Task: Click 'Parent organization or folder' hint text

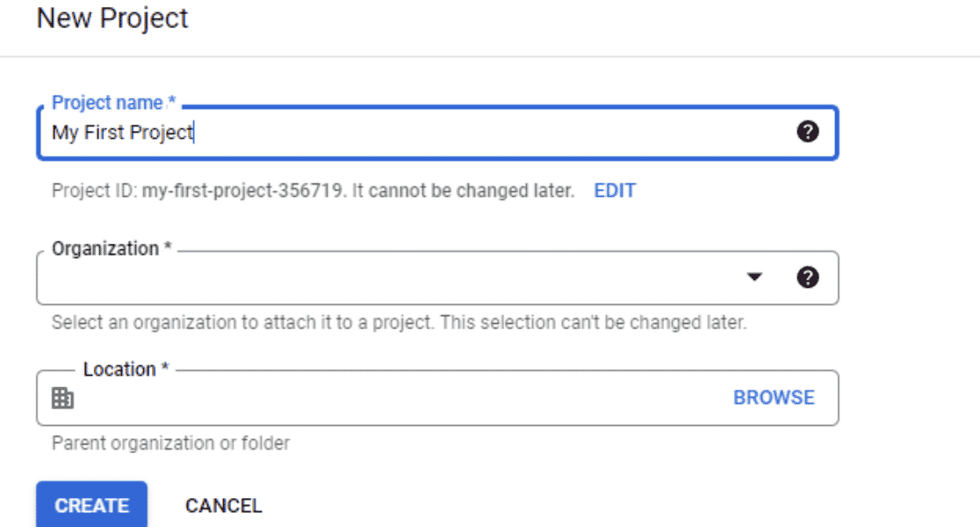Action: [170, 443]
